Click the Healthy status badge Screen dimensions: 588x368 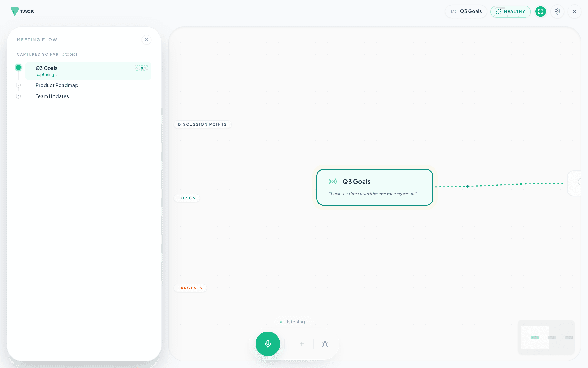click(510, 11)
